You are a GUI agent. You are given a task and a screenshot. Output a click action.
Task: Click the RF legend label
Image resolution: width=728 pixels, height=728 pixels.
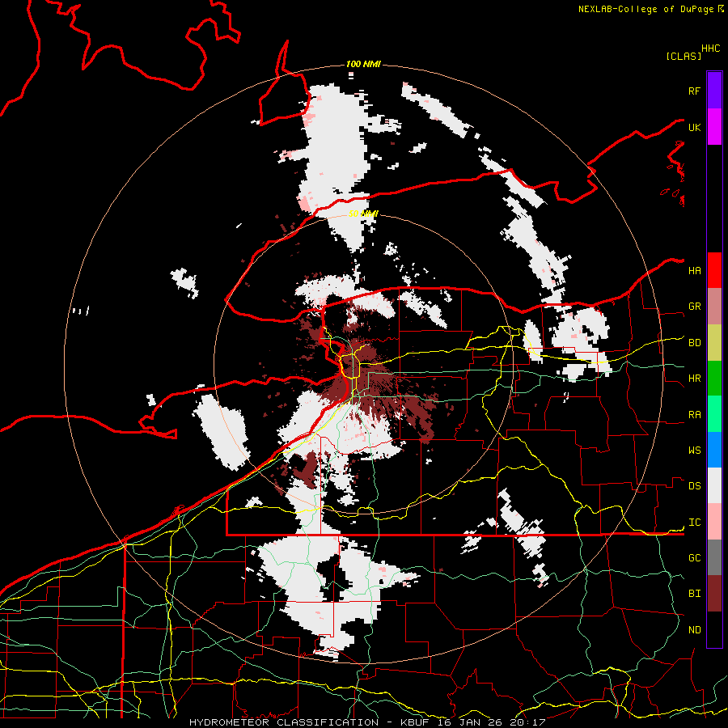[694, 91]
